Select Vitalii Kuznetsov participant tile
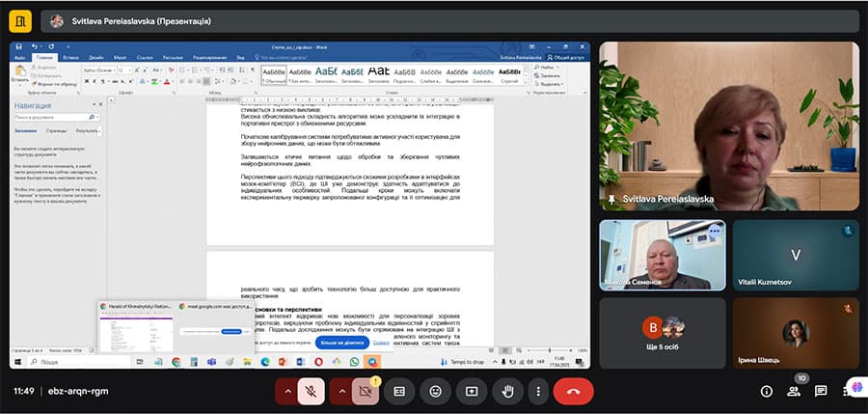The height and width of the screenshot is (414, 868). point(795,255)
